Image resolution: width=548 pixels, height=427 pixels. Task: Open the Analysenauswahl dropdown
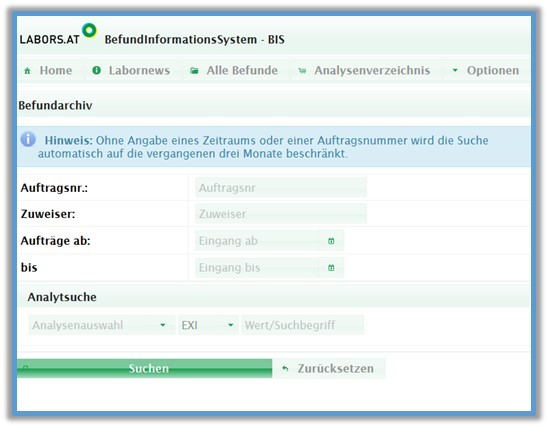tap(102, 325)
